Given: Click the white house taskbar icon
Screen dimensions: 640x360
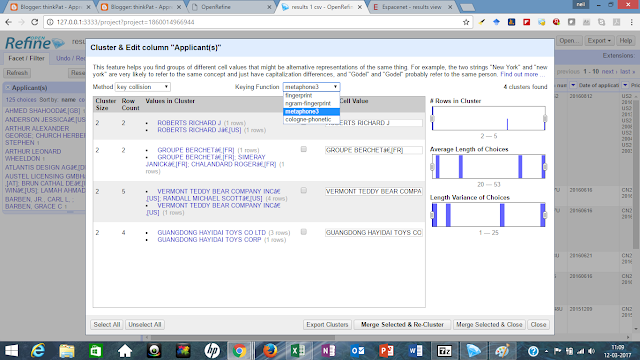Looking at the screenshot, I should coord(124,351).
